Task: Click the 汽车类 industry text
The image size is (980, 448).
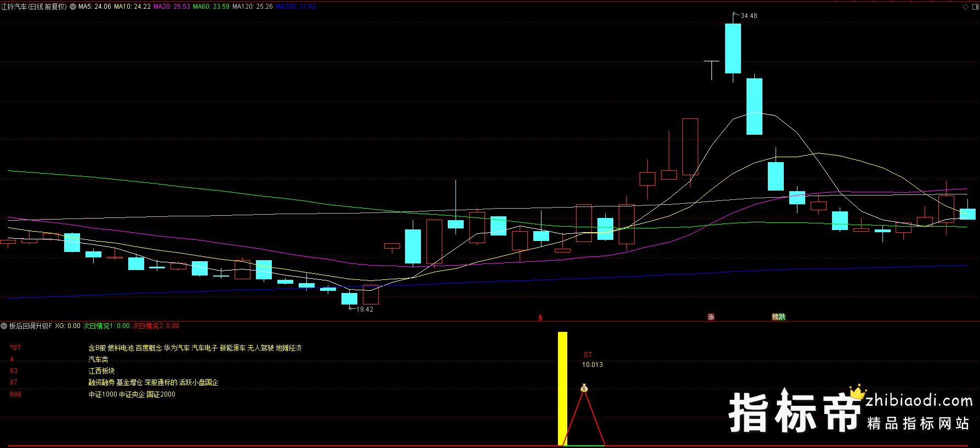Action: pos(98,359)
